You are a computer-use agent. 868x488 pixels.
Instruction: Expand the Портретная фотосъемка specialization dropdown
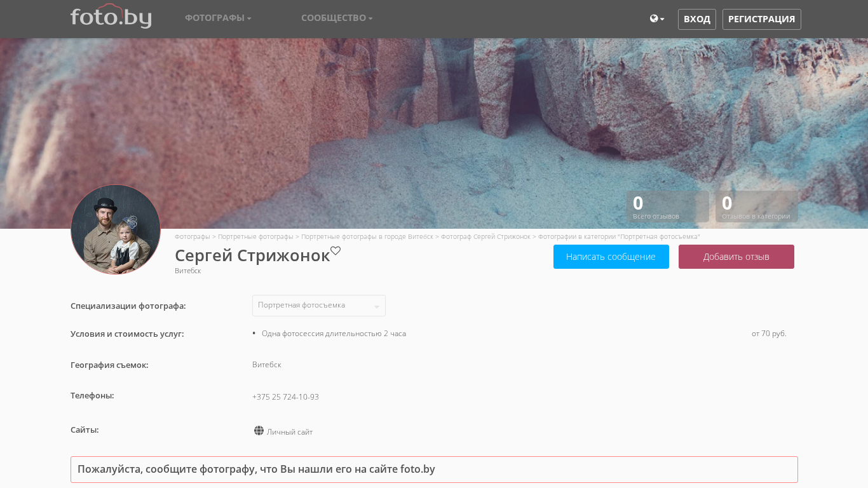[319, 306]
